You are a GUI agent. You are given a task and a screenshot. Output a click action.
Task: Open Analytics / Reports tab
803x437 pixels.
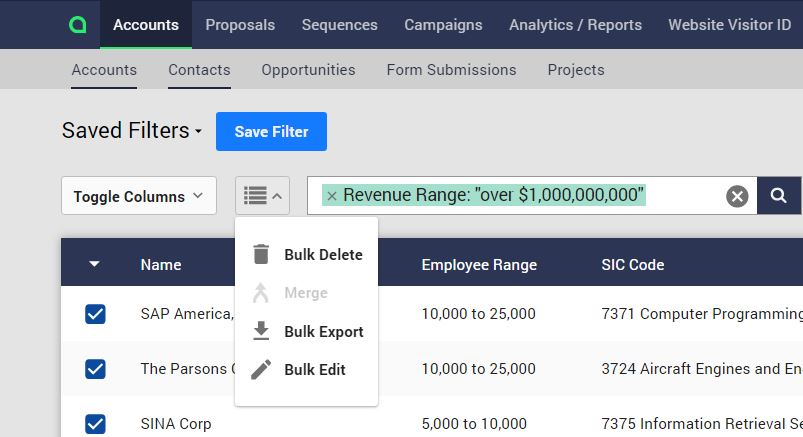(576, 25)
